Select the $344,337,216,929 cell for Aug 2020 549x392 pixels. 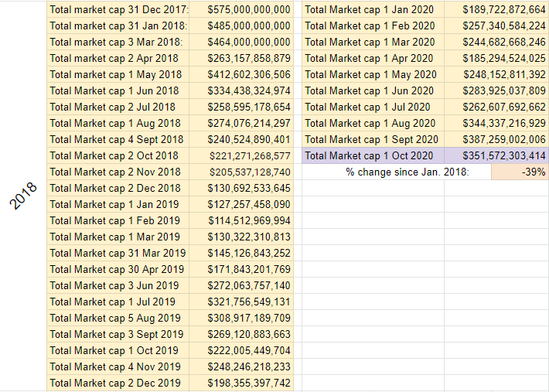tap(496, 123)
